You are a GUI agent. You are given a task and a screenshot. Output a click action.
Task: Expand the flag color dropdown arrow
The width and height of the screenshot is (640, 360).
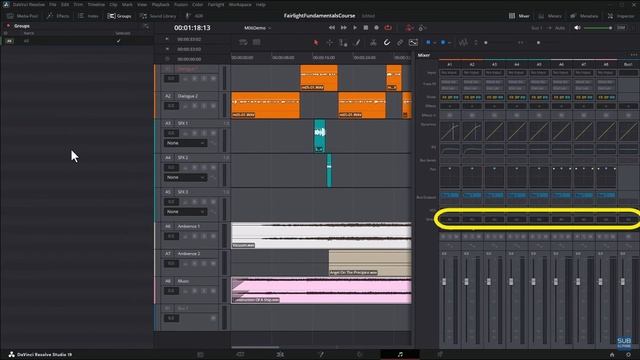point(434,42)
